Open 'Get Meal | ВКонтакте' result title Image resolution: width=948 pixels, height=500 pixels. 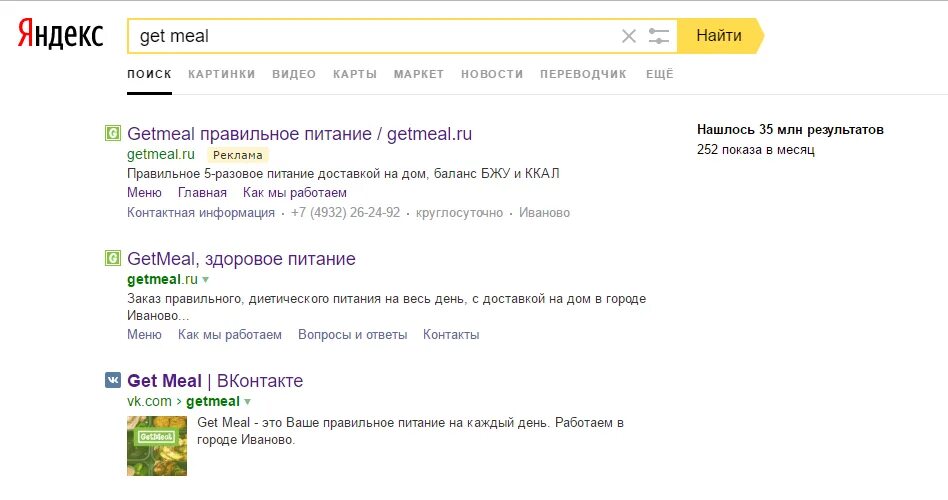[x=215, y=381]
